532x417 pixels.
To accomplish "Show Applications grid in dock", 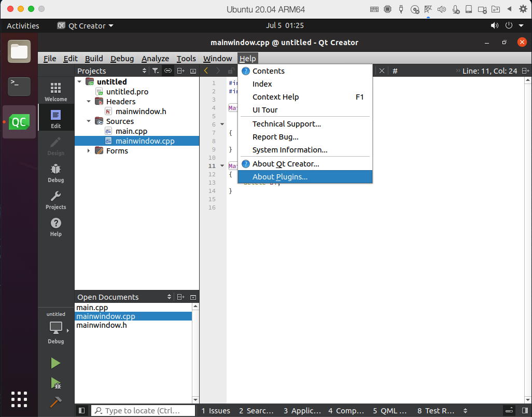I will coord(19,399).
